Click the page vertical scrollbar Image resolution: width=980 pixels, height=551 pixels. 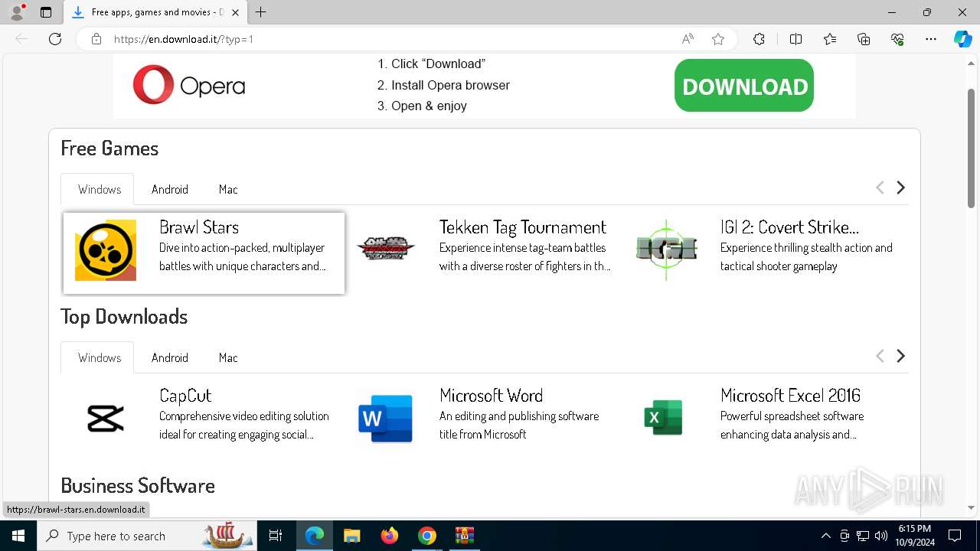[x=972, y=149]
